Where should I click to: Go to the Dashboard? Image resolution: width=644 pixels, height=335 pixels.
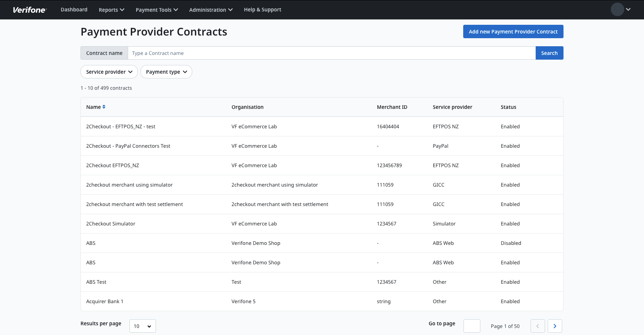(x=74, y=9)
